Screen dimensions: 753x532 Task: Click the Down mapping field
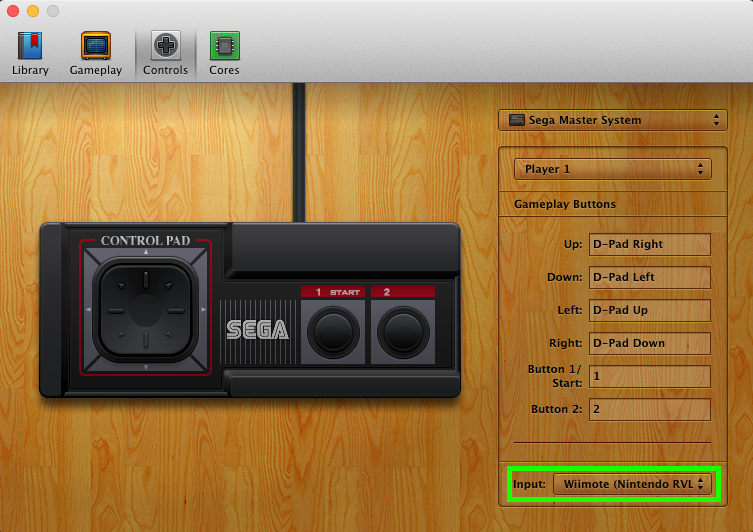650,278
